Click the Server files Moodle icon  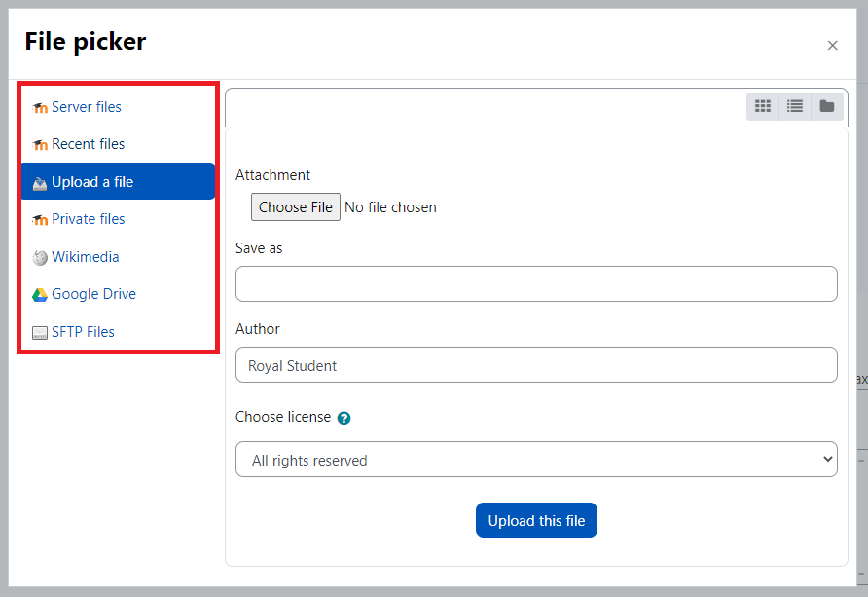coord(40,107)
